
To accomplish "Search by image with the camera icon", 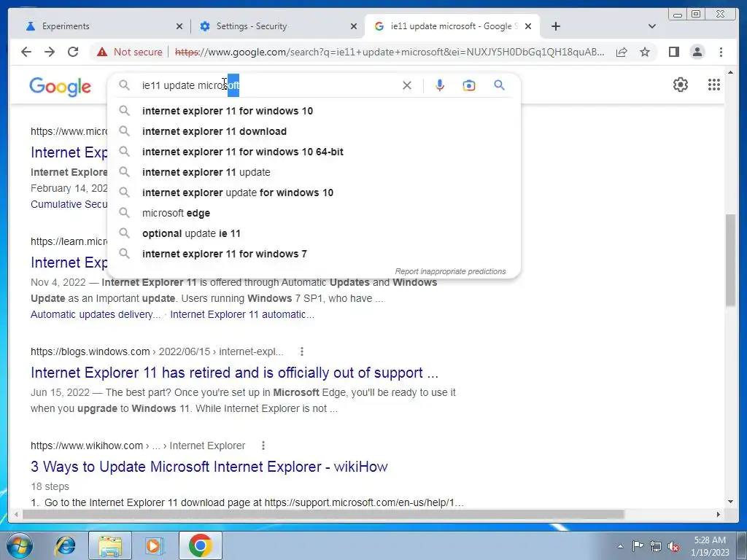I will [x=469, y=85].
